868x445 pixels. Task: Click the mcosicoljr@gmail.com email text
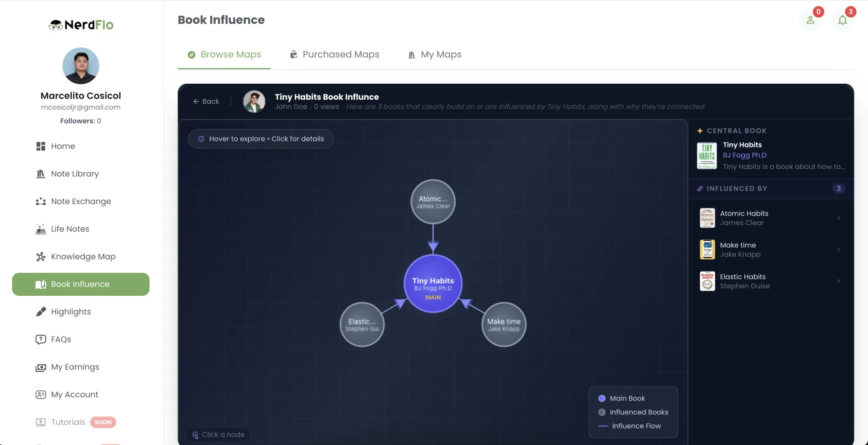(81, 107)
